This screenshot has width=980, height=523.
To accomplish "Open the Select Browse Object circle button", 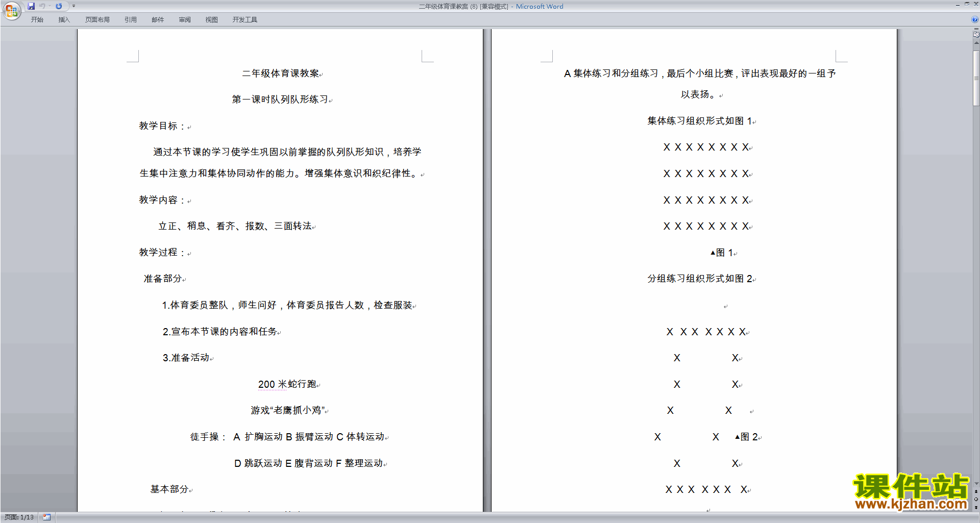I will [x=976, y=500].
